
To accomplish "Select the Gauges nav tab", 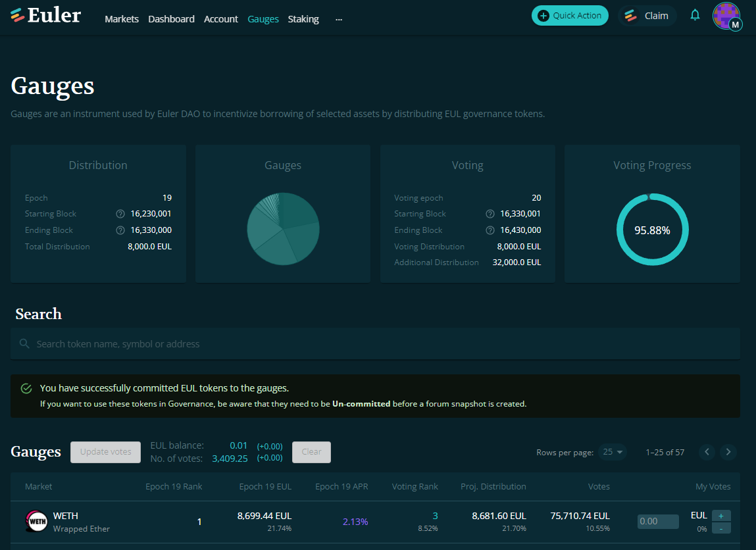I will coord(263,19).
